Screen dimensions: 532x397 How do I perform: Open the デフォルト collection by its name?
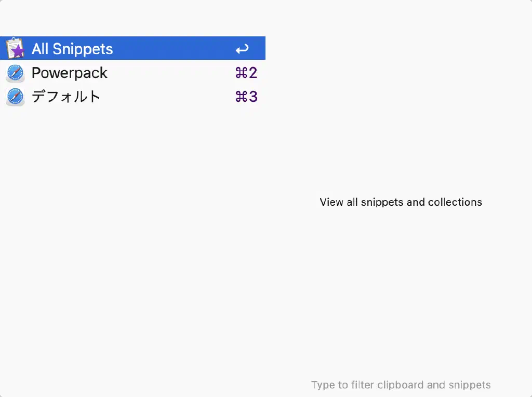66,97
